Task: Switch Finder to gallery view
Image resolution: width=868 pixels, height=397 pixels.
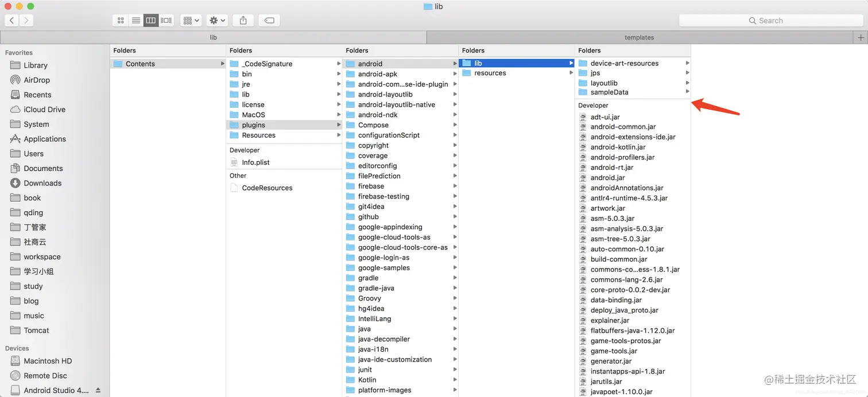Action: (166, 21)
